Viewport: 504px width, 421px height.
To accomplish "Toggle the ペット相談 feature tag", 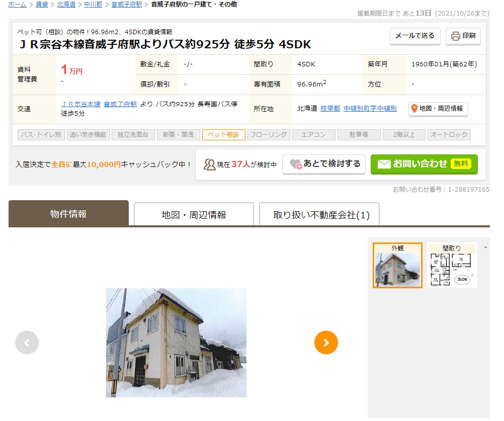I will coord(223,135).
